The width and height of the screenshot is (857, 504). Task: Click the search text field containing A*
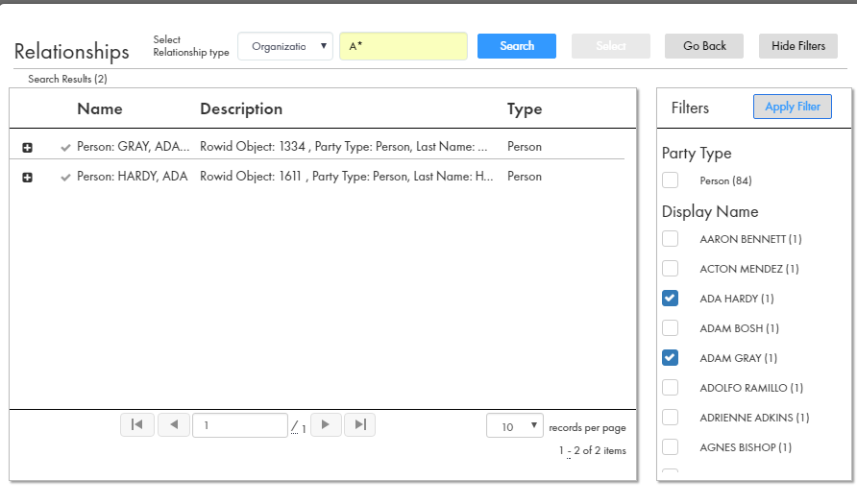[x=404, y=46]
